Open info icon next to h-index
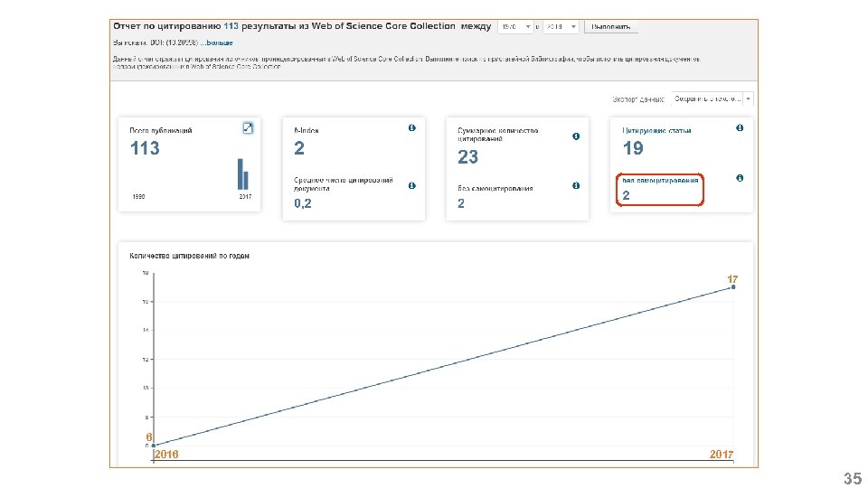This screenshot has width=868, height=488. coord(412,127)
